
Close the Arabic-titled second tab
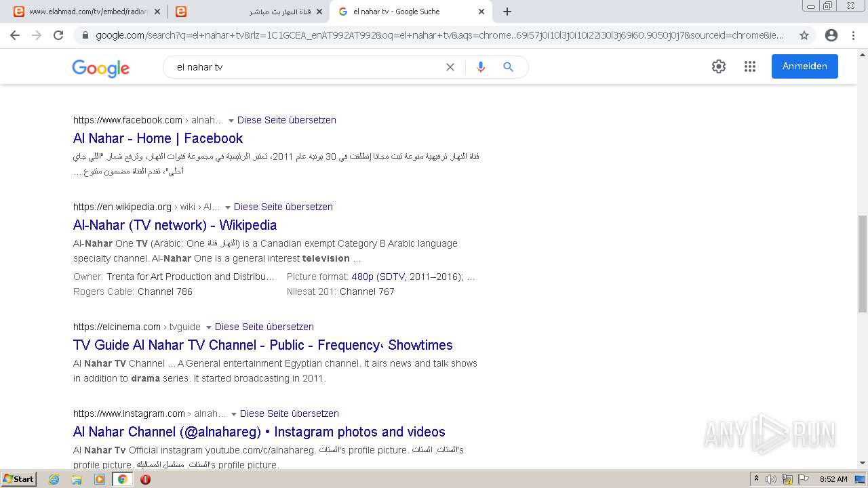point(319,12)
